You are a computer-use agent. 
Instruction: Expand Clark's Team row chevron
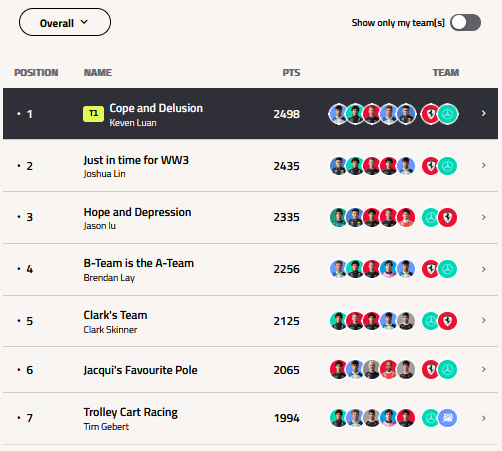point(484,321)
